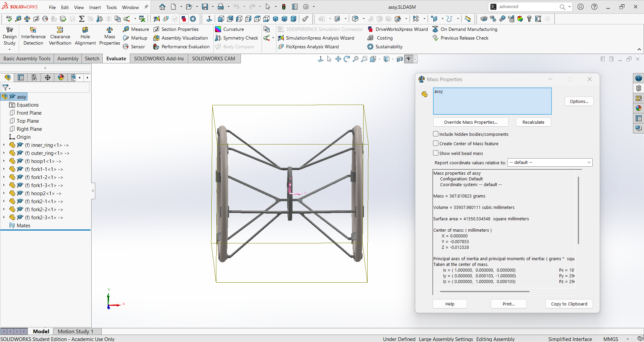Open the Hole Alignment tool
Viewport: 644px width, 342px height.
(x=85, y=36)
